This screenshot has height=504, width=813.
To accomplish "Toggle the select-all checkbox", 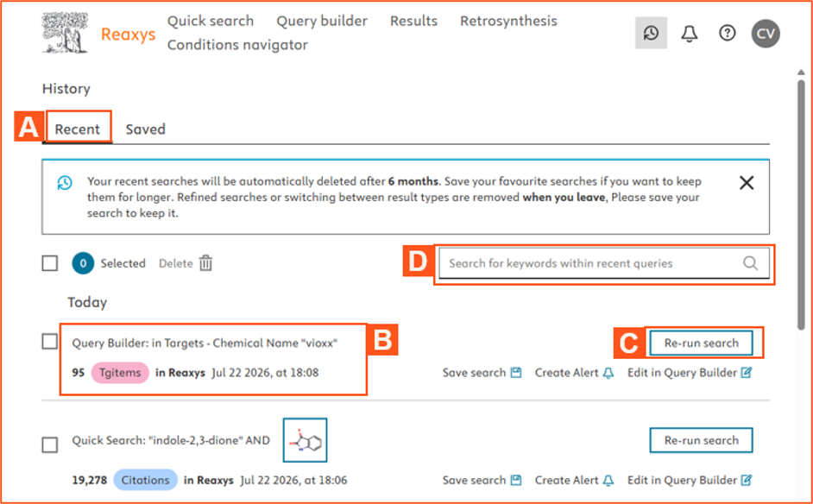I will [x=50, y=263].
